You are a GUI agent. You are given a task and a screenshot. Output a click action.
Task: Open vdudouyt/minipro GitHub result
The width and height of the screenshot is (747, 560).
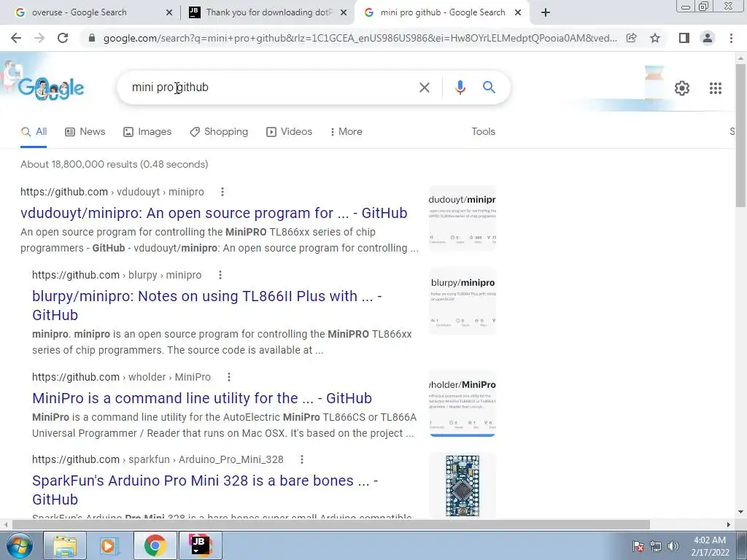[x=214, y=214]
